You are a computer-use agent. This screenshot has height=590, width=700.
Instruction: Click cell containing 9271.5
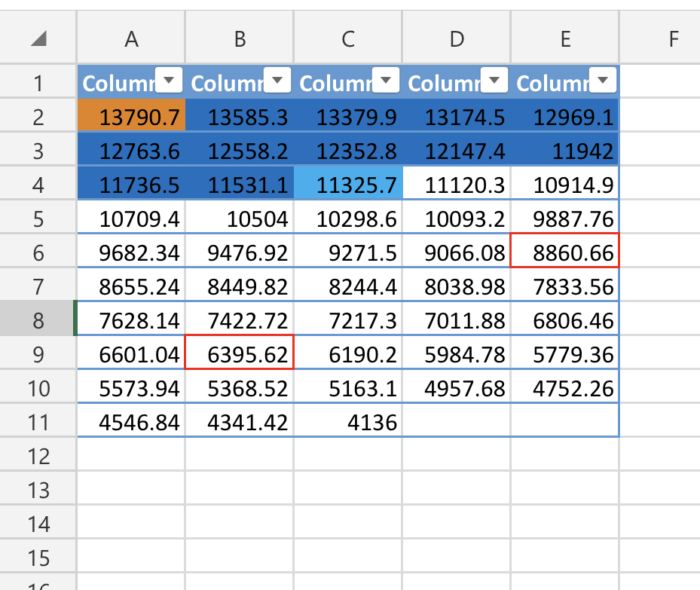click(x=348, y=251)
